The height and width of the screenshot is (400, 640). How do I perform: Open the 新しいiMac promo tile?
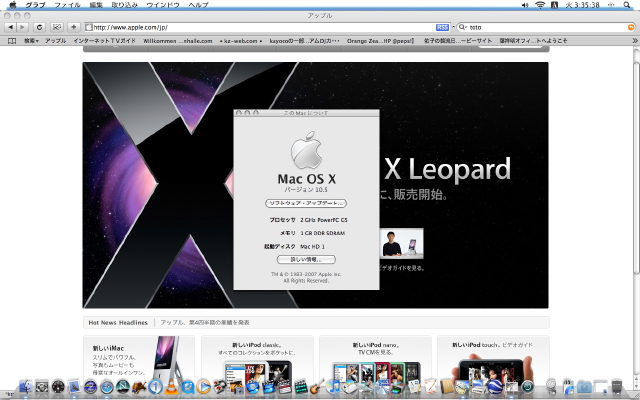click(x=139, y=359)
